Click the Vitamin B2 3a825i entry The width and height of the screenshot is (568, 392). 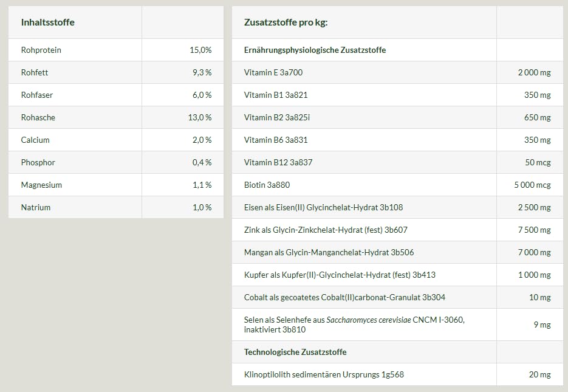(277, 117)
